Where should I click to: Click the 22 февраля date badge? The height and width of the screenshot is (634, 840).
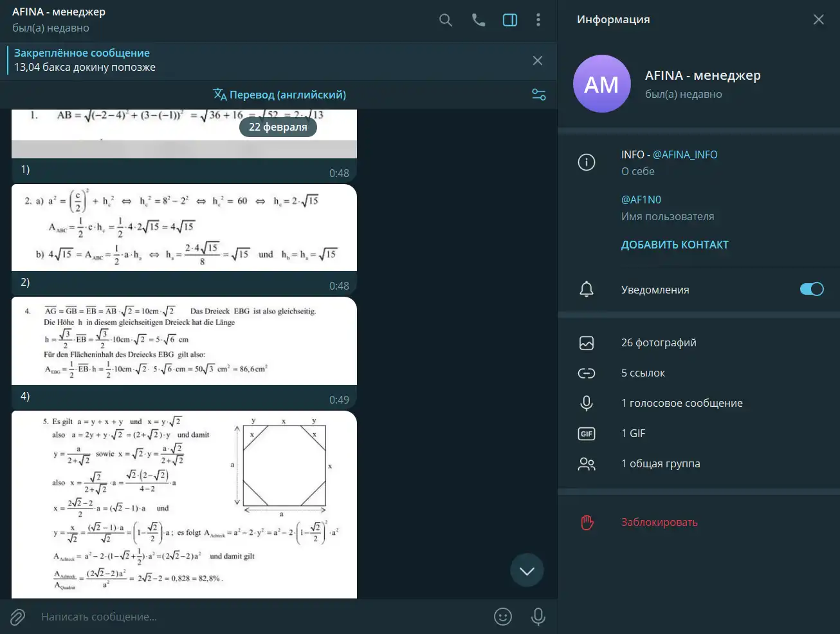[278, 127]
